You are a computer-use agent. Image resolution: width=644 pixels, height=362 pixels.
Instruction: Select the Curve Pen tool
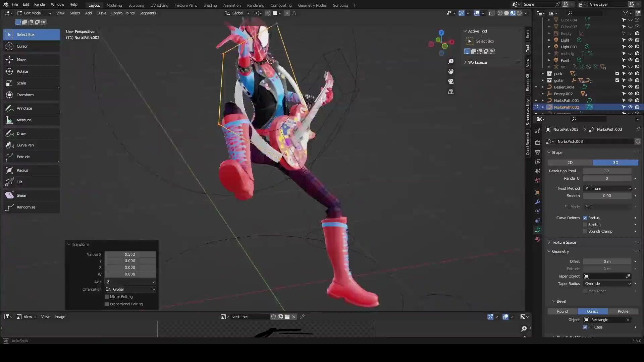click(25, 145)
